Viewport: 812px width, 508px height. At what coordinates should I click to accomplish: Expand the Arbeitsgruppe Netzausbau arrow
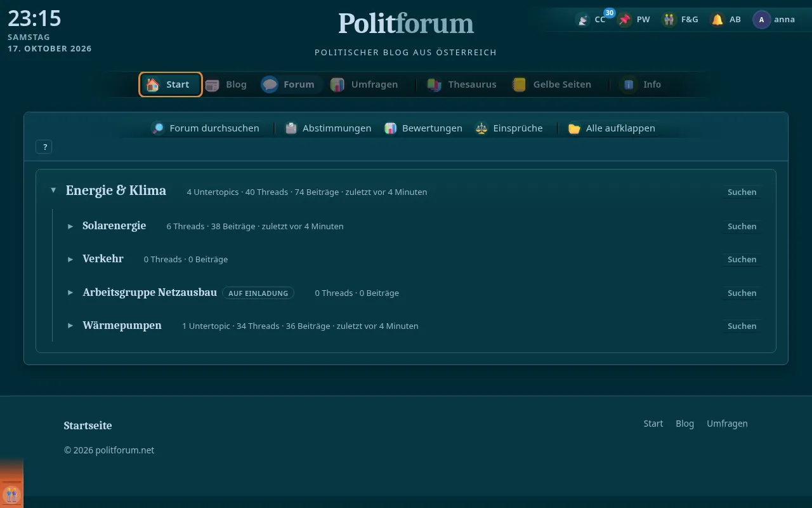coord(70,293)
